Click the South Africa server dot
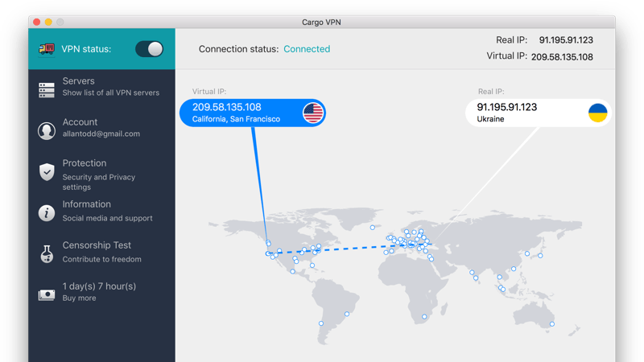The height and width of the screenshot is (362, 644). click(424, 317)
